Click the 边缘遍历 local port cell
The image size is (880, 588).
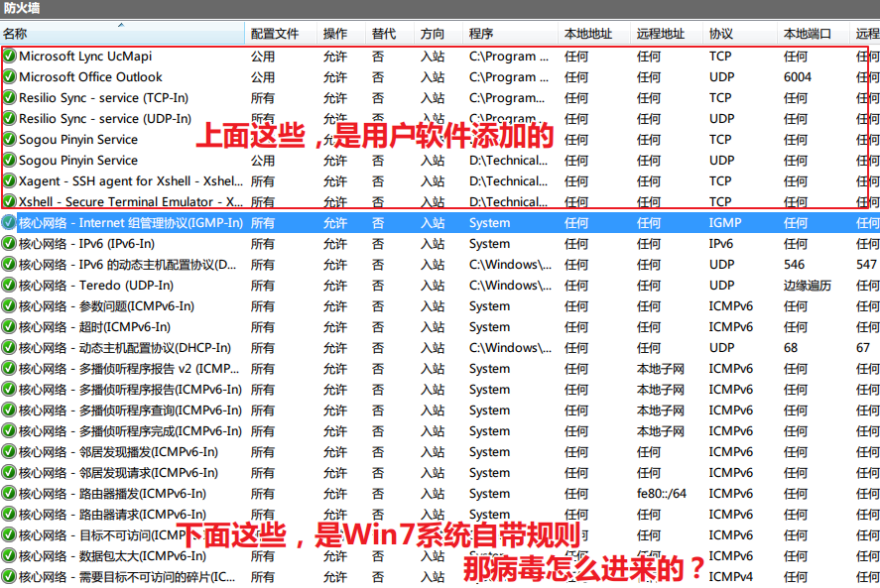pos(807,285)
